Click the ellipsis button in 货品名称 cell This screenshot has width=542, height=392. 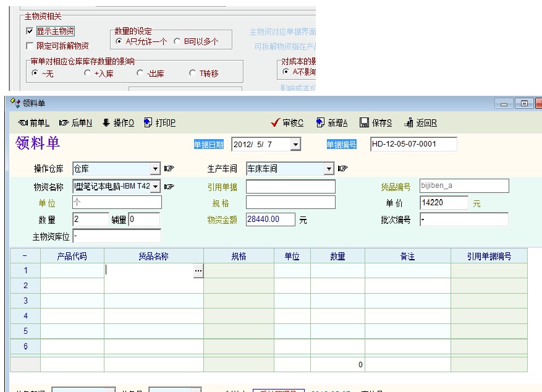(198, 271)
